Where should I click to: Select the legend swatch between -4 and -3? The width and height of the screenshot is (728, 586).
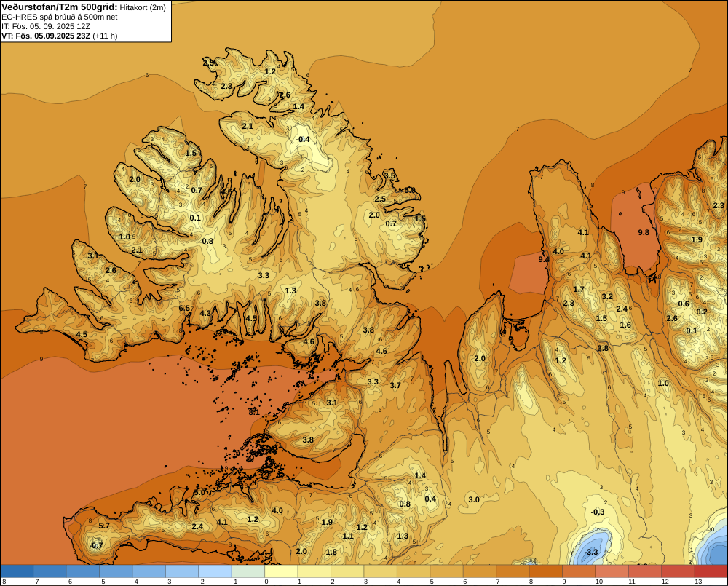(149, 571)
